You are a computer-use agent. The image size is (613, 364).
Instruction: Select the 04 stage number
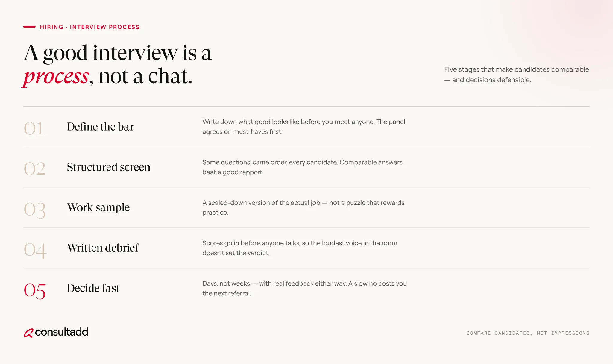35,250
